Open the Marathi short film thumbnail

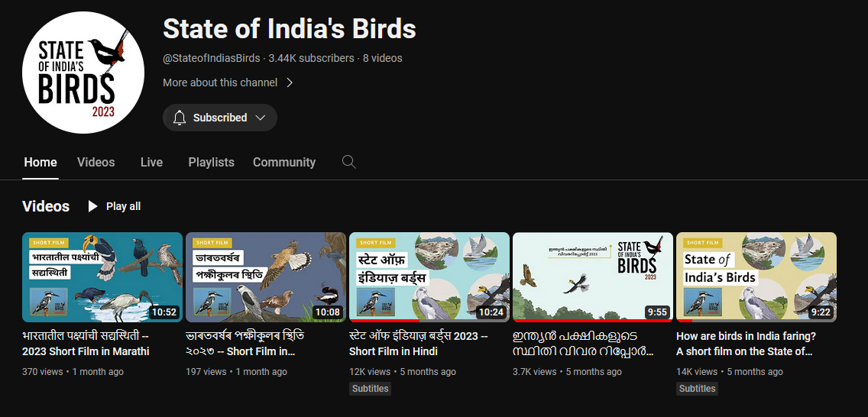[x=102, y=276]
